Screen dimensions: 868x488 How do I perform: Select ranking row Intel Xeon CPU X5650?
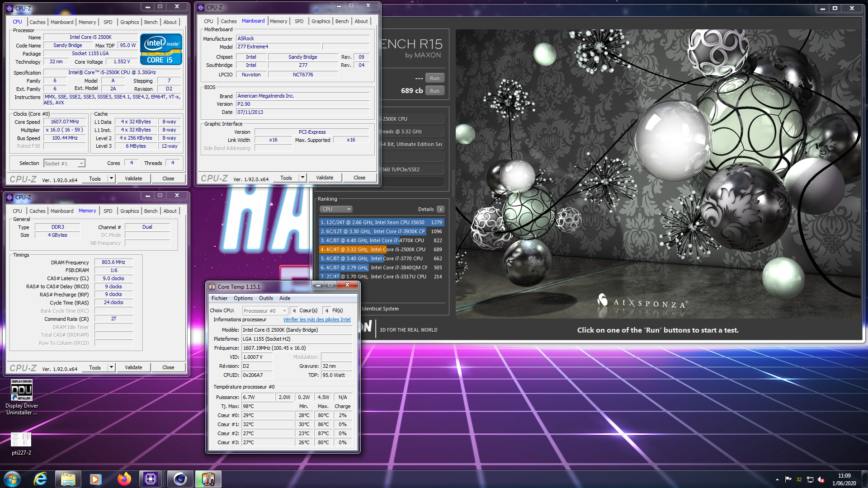tap(381, 222)
